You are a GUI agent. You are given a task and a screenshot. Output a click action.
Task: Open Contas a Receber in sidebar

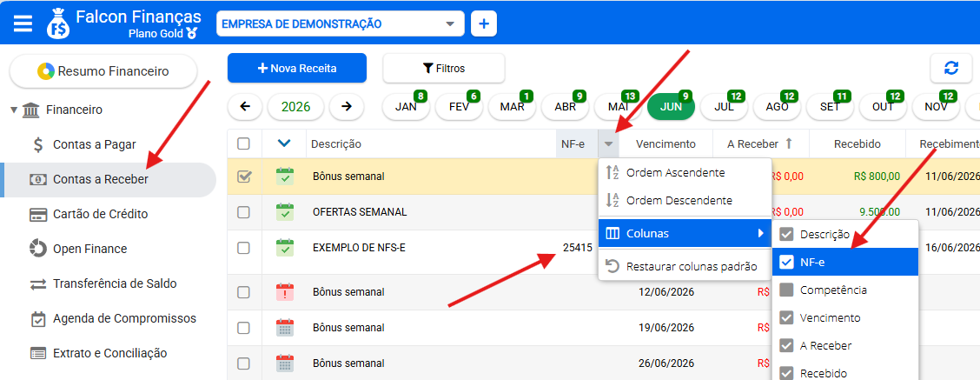(x=109, y=180)
